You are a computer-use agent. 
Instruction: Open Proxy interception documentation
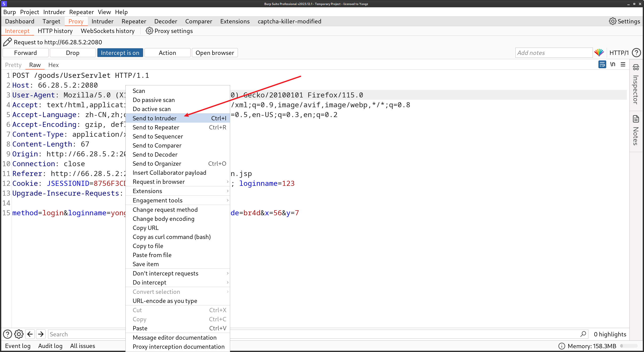click(x=178, y=347)
